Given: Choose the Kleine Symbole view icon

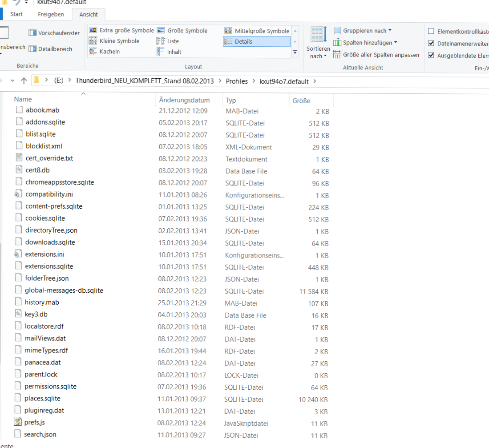Looking at the screenshot, I should tap(93, 40).
